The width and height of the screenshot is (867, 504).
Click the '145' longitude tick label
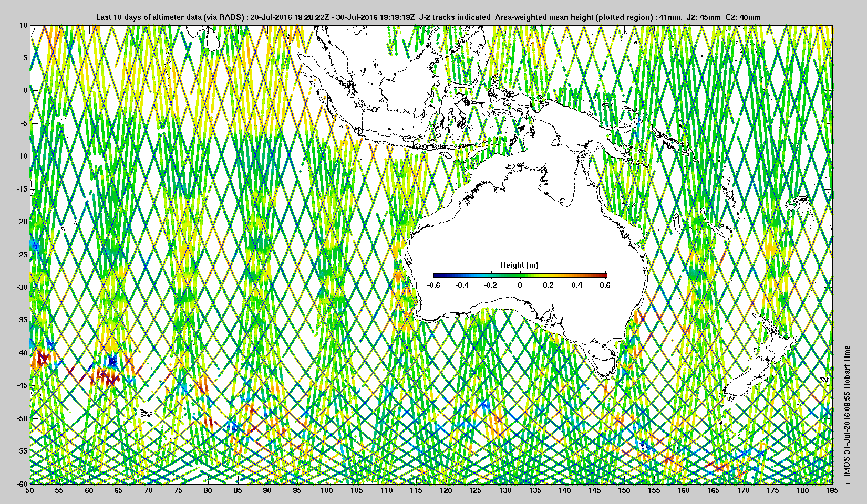595,490
